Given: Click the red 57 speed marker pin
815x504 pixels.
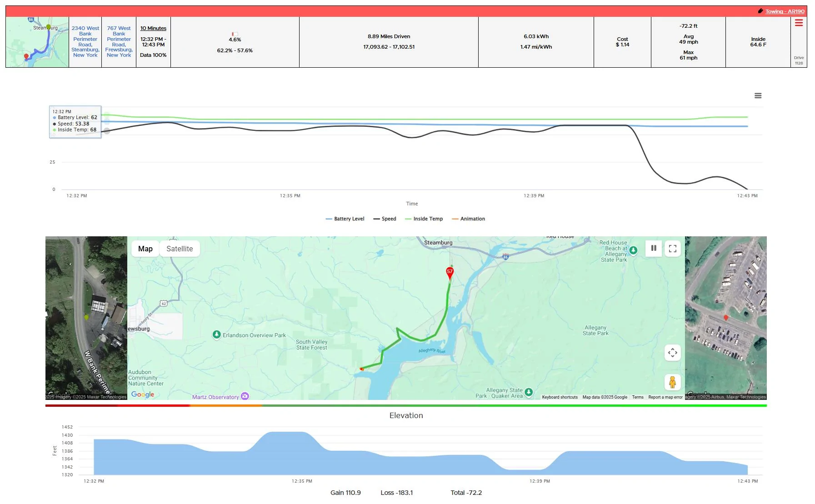Looking at the screenshot, I should pos(450,273).
